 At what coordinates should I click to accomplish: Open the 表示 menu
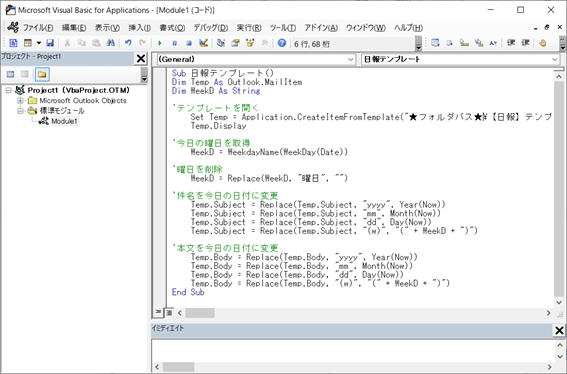tap(107, 28)
